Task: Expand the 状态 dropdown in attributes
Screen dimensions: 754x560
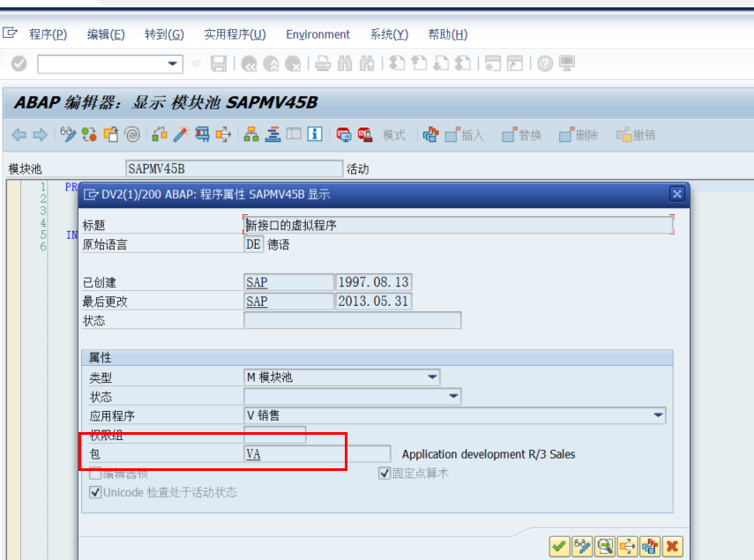Action: [452, 396]
